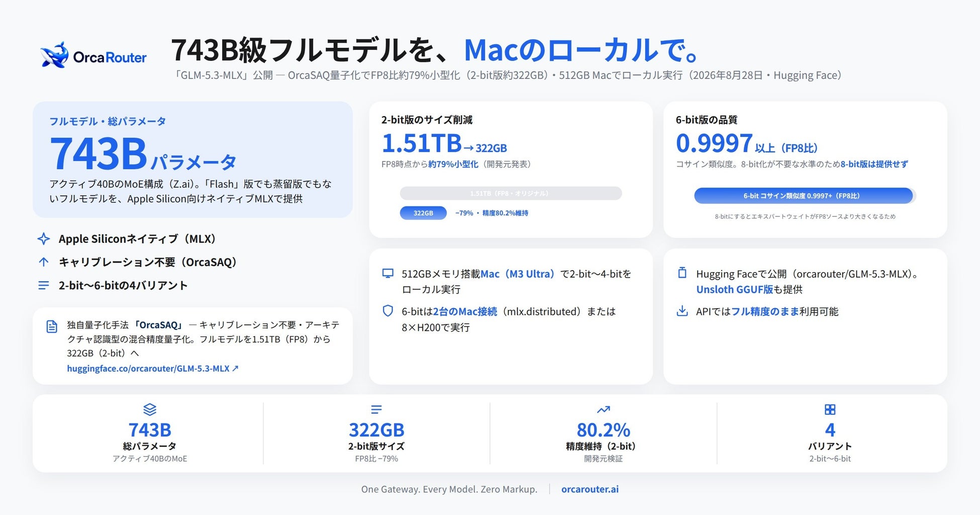Click the 6-bit cosine similarity bar

point(803,196)
